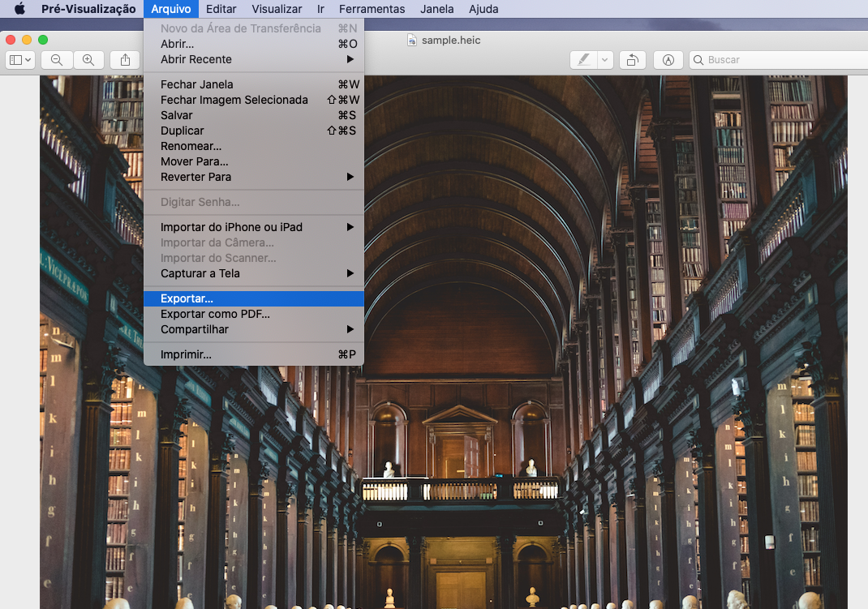Select the highlight pen tool
This screenshot has width=868, height=609.
[582, 60]
